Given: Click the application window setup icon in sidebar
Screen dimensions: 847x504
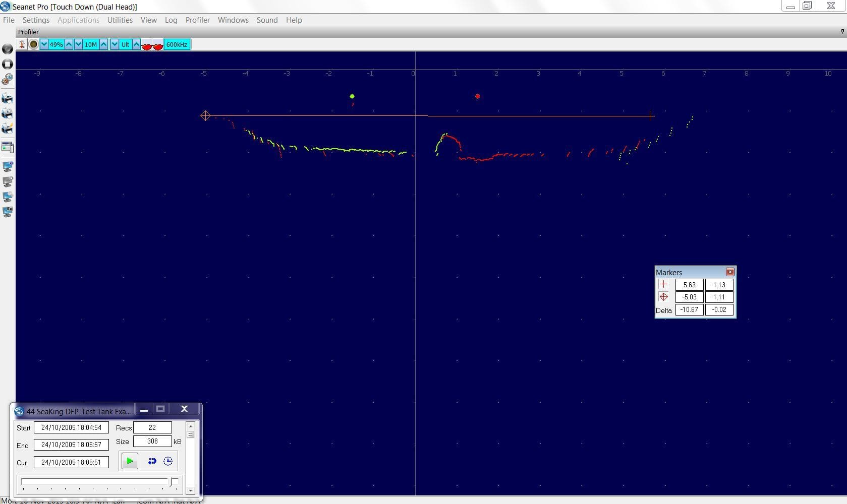Looking at the screenshot, I should coord(7,147).
